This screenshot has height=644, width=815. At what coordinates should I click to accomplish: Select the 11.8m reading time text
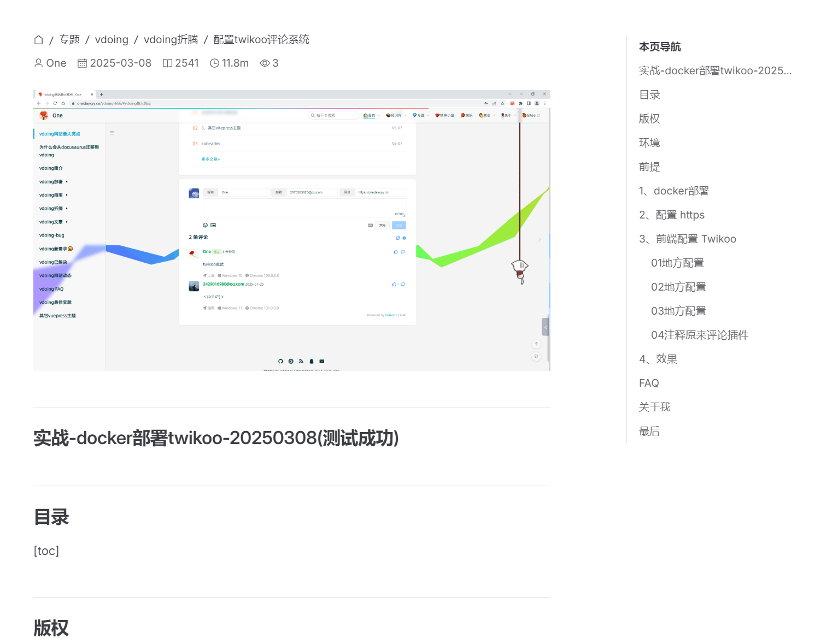(235, 63)
